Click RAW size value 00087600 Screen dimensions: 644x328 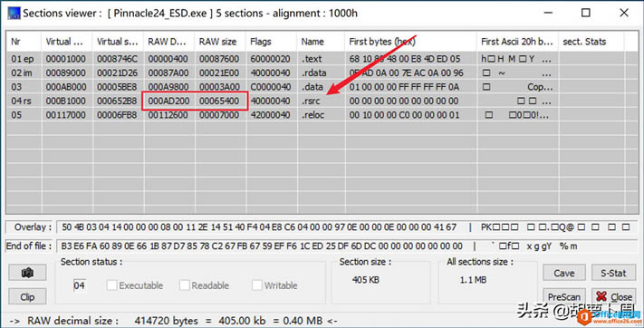click(219, 59)
